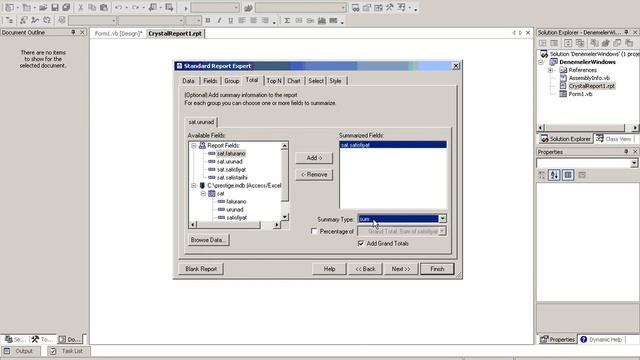
Task: Click the Categorized icon in the Properties panel
Action: tap(542, 175)
